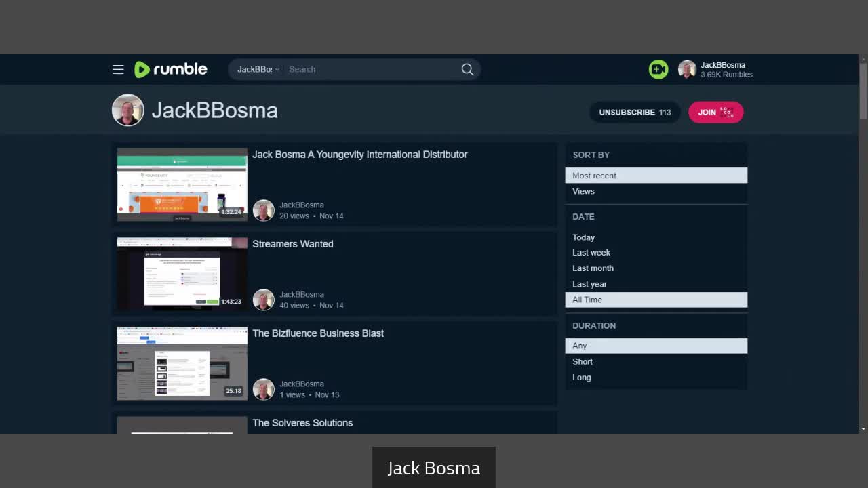Viewport: 868px width, 488px height.
Task: Click JackBBosma name under Streamers Wanted
Action: [302, 294]
